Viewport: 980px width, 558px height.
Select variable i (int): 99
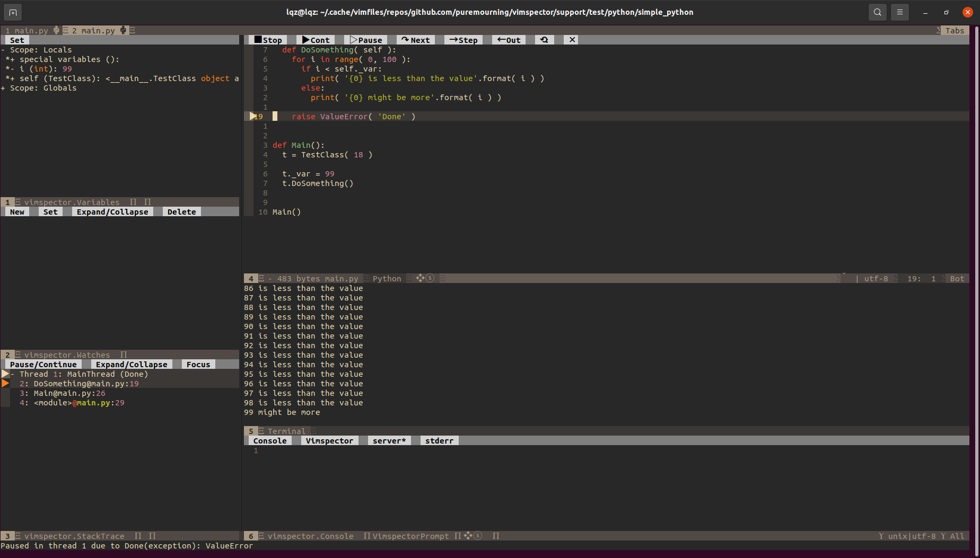pos(39,69)
